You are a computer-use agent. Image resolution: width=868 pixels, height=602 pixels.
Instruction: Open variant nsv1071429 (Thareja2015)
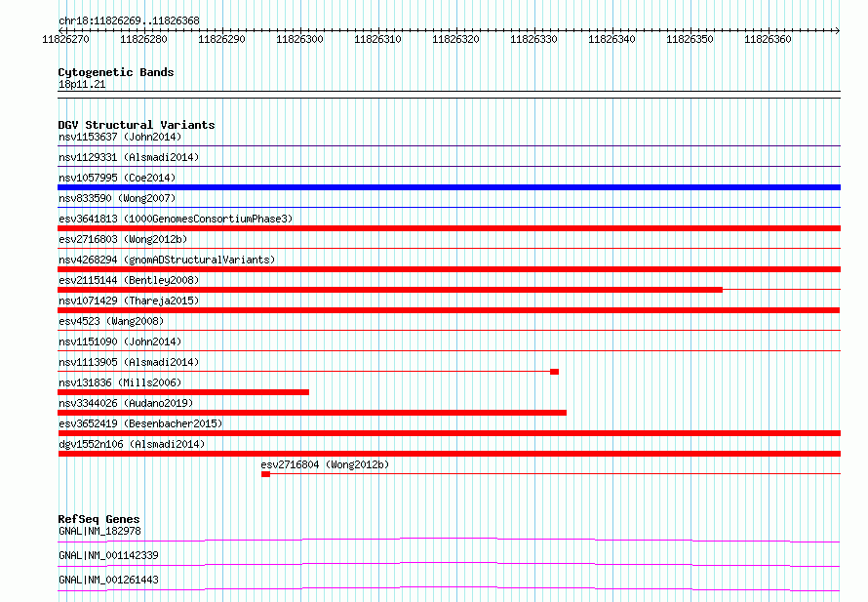(129, 301)
